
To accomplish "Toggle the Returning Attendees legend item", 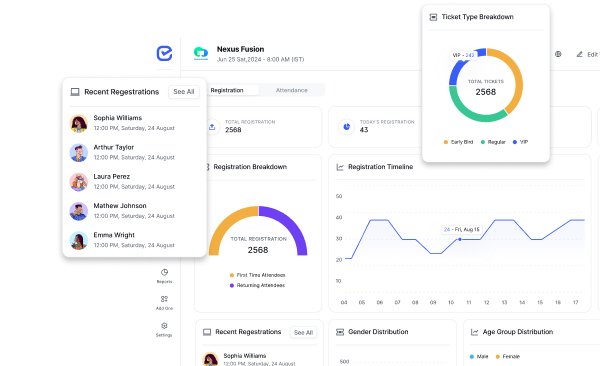I will pyautogui.click(x=257, y=285).
